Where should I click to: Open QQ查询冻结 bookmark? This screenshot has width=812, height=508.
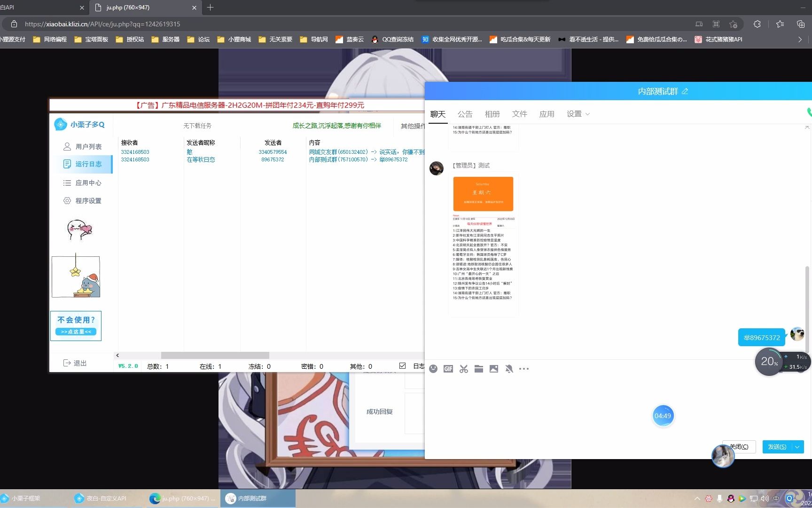click(392, 40)
